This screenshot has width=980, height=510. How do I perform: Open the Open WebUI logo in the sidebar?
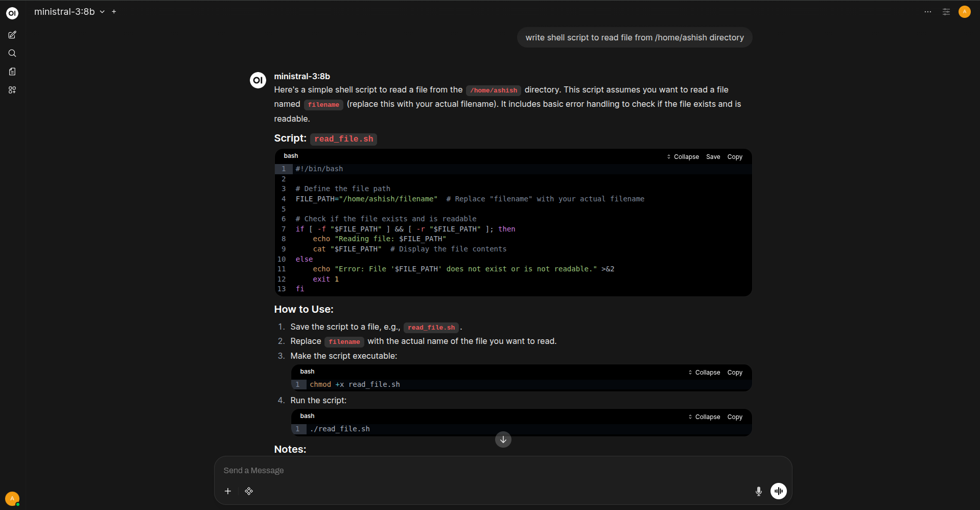click(12, 13)
